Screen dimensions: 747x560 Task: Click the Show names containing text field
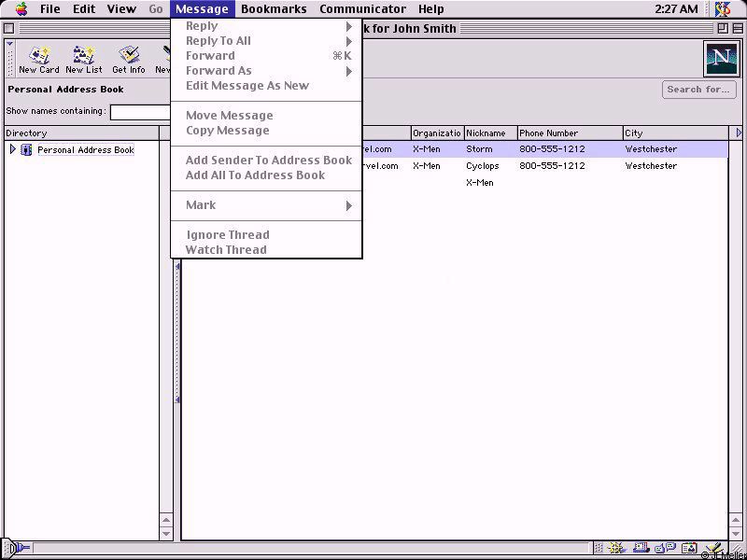140,112
